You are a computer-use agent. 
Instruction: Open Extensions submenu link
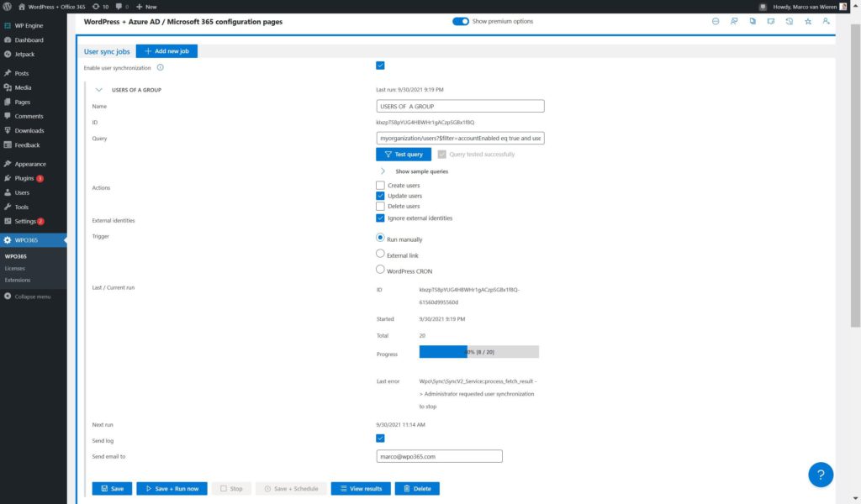pyautogui.click(x=18, y=281)
